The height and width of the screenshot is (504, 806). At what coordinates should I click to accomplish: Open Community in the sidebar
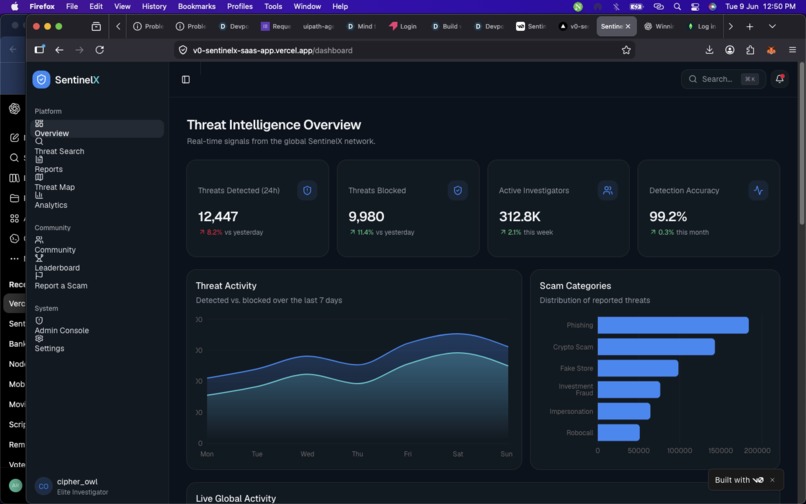(x=99, y=245)
